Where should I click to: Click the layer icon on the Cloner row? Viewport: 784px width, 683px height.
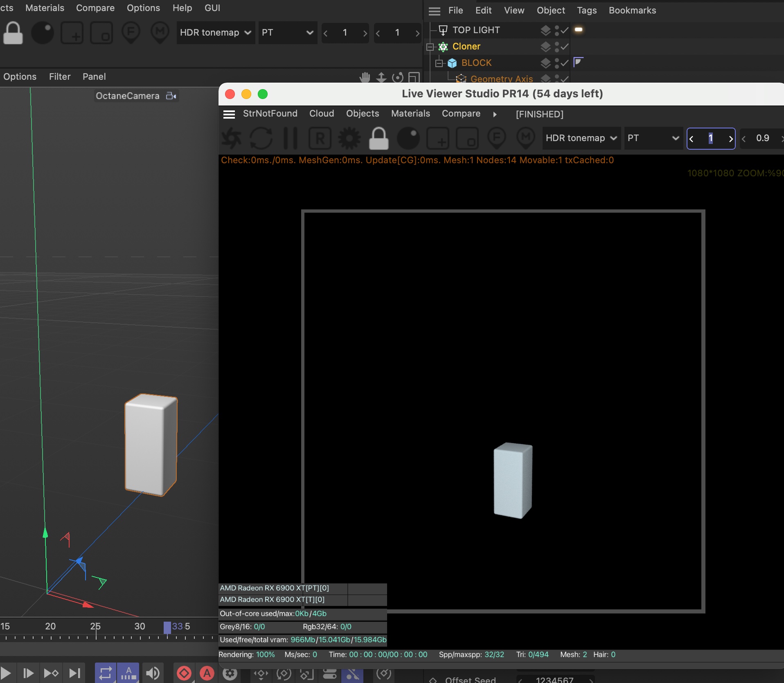click(545, 47)
